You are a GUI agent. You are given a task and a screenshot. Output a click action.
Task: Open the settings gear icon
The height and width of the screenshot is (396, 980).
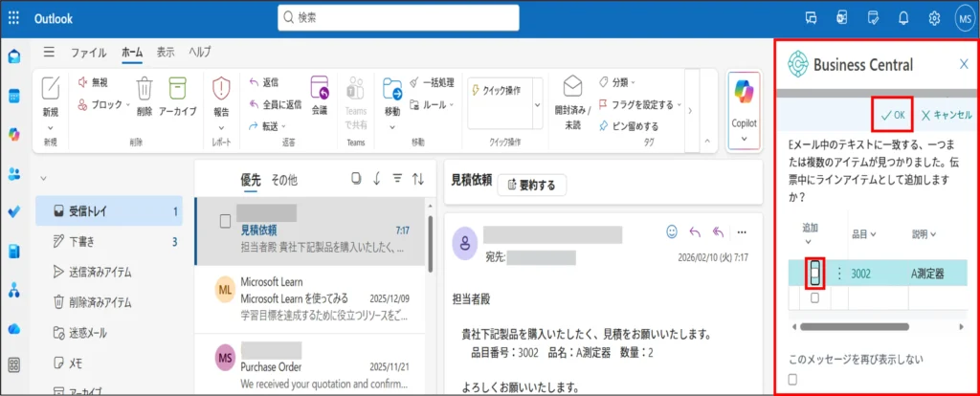pyautogui.click(x=934, y=17)
